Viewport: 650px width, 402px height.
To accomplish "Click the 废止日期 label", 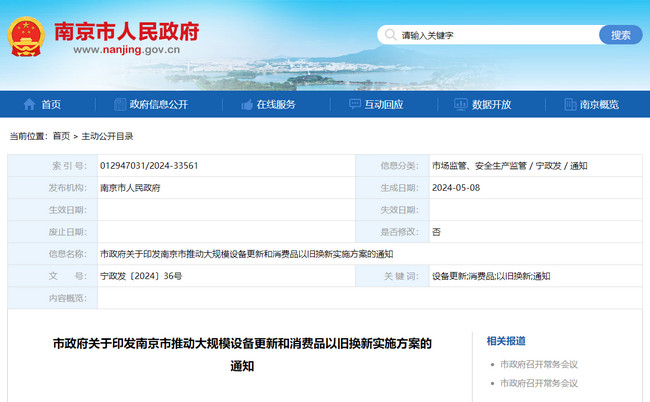I will (68, 232).
